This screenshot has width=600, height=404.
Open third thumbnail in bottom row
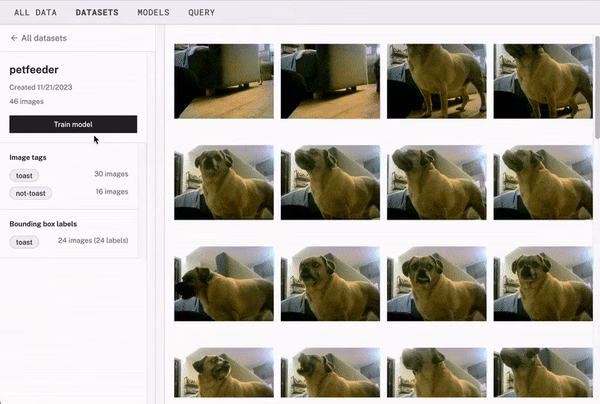click(437, 372)
